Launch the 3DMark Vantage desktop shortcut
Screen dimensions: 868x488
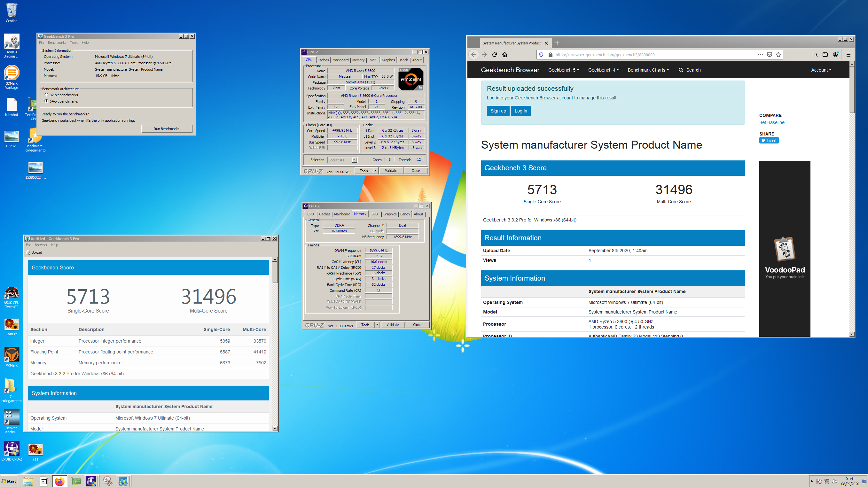click(x=12, y=77)
